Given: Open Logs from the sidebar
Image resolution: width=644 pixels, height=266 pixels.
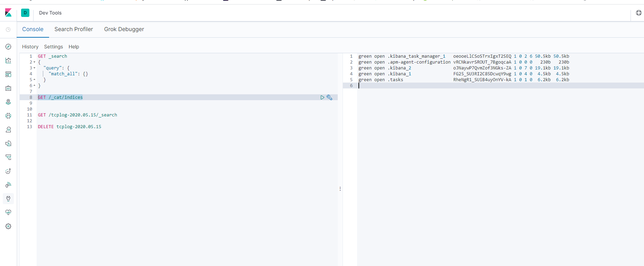Looking at the screenshot, I should pyautogui.click(x=8, y=143).
